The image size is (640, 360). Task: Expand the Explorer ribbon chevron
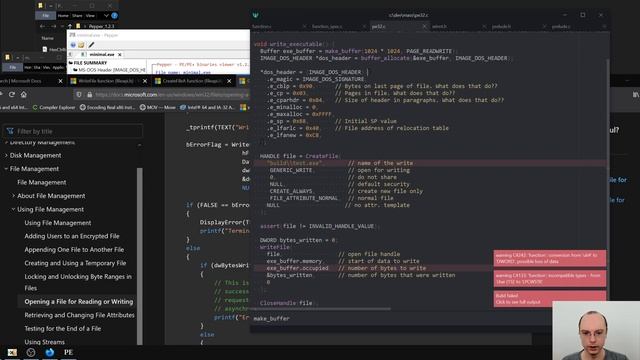click(106, 16)
